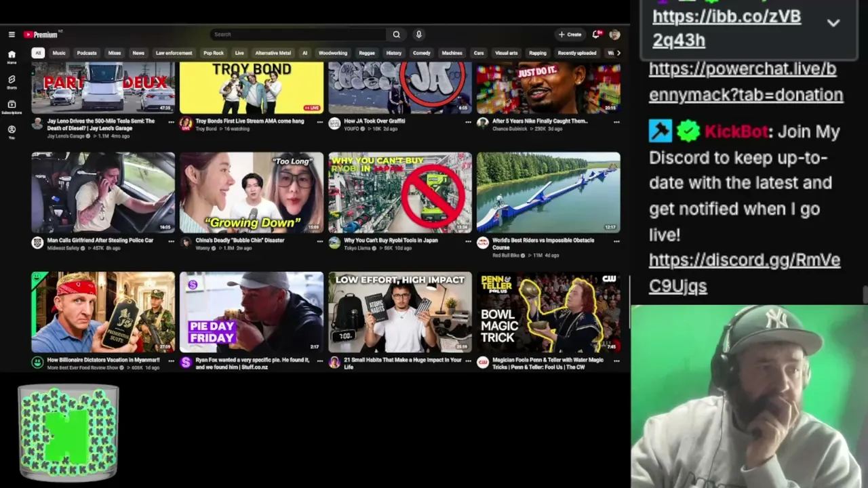Open options menu for the Ryobi Tools video
Screen dimensions: 868x488
[468, 241]
